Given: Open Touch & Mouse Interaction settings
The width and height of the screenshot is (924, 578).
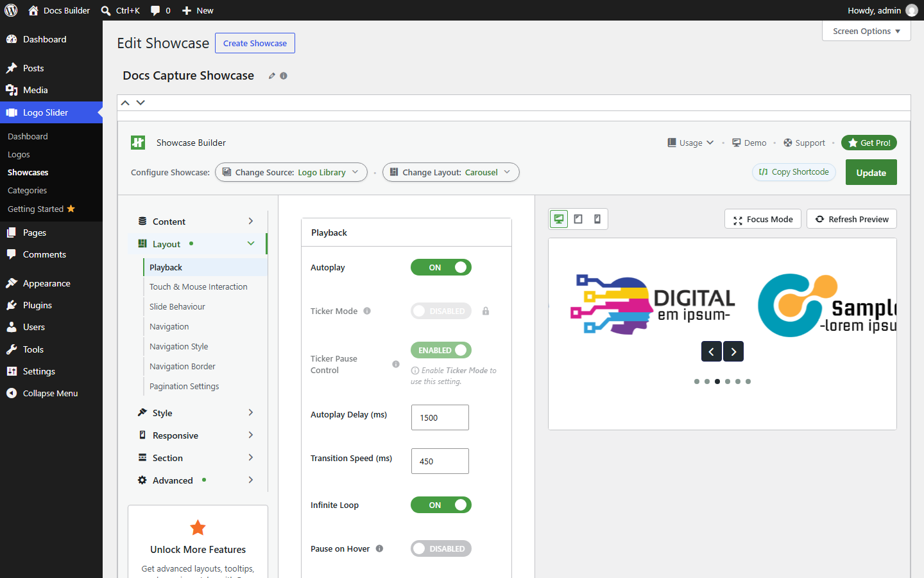Looking at the screenshot, I should 198,287.
